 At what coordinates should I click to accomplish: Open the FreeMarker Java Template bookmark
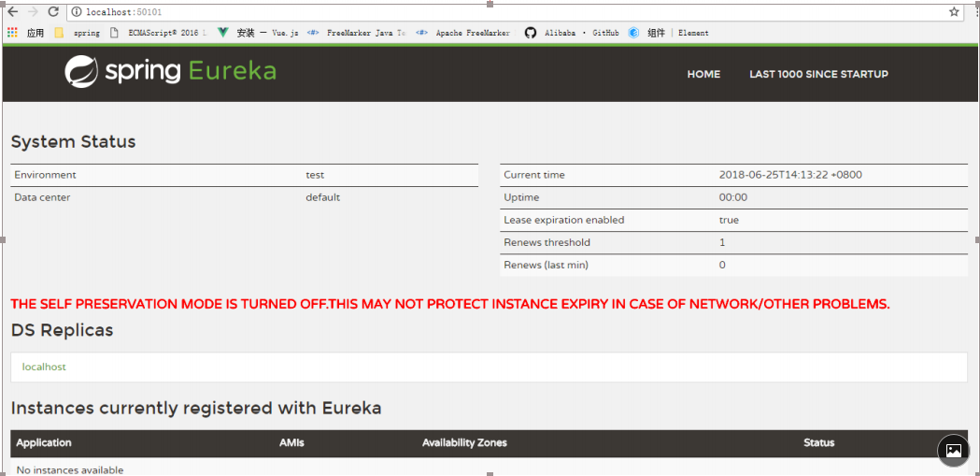356,33
